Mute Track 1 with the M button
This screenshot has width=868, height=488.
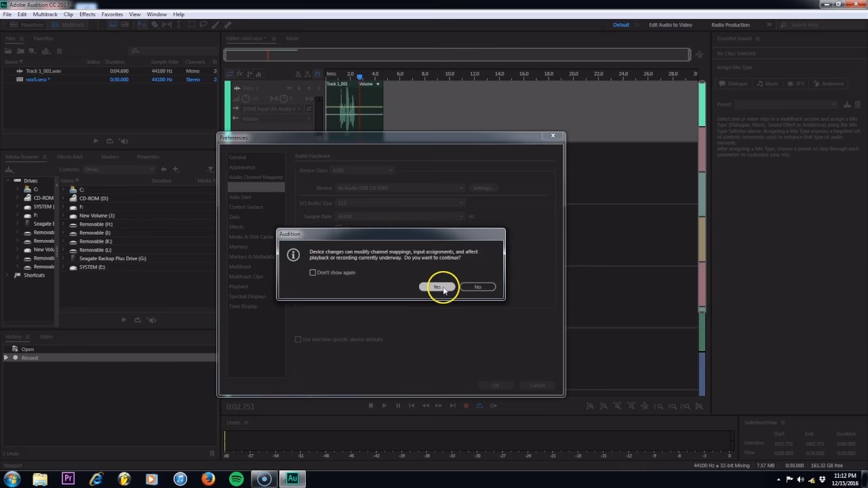pyautogui.click(x=289, y=87)
